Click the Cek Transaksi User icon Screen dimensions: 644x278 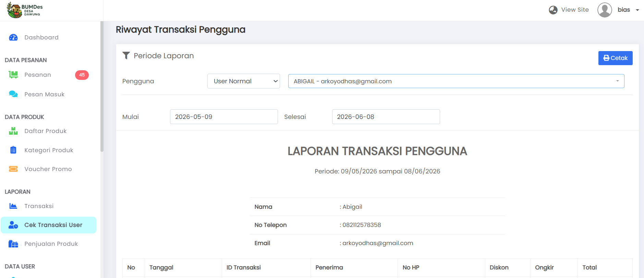point(13,225)
